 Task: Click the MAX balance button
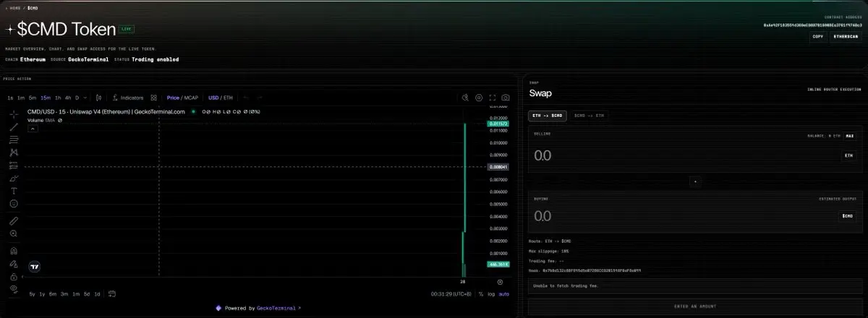coord(850,135)
